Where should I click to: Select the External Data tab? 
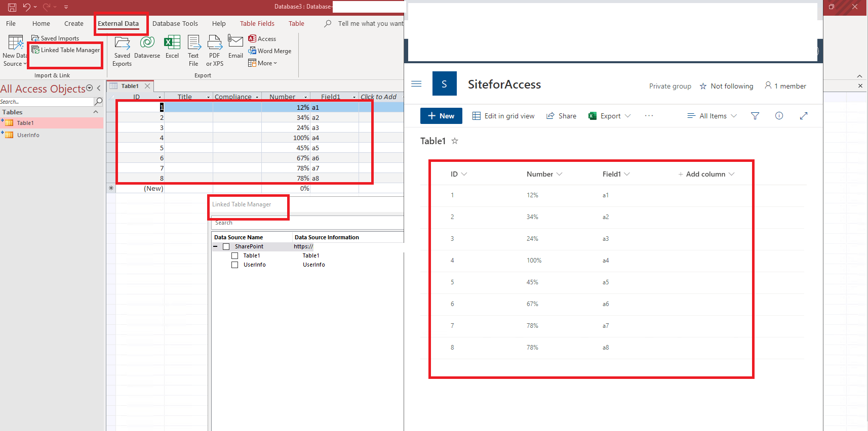(x=118, y=23)
